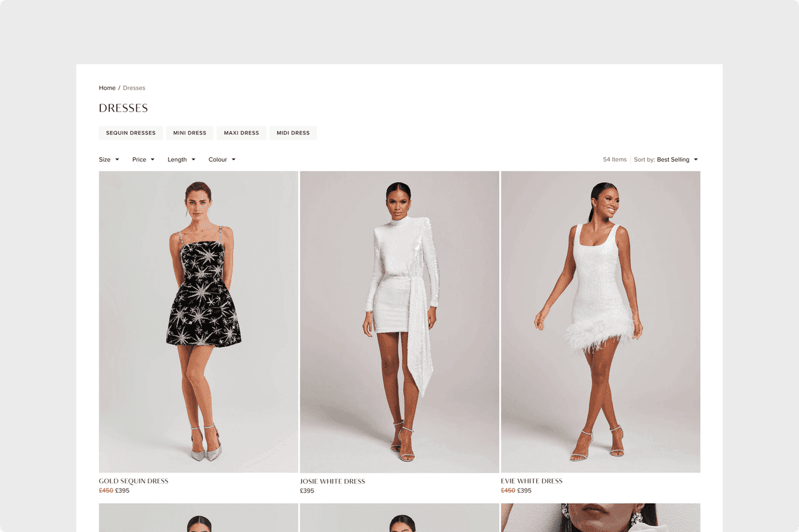Screen dimensions: 799x532
Task: Go to Home breadcrumb link
Action: coord(107,88)
